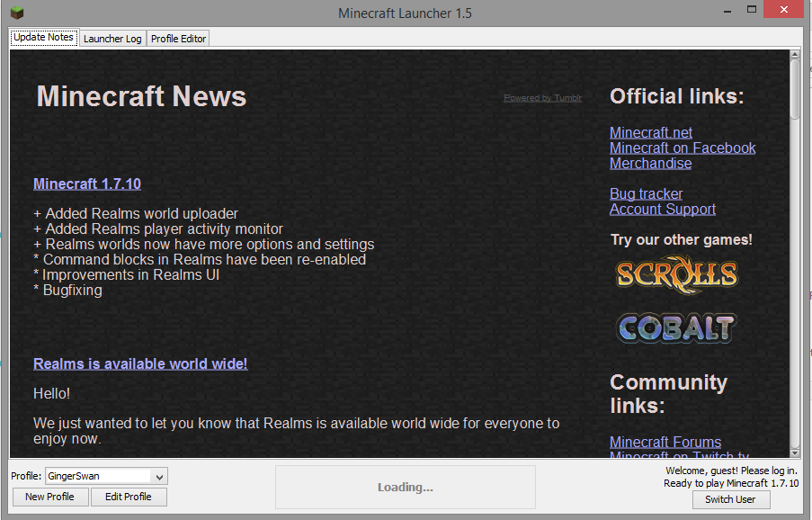Open the Bug tracker link
This screenshot has width=812, height=520.
646,193
